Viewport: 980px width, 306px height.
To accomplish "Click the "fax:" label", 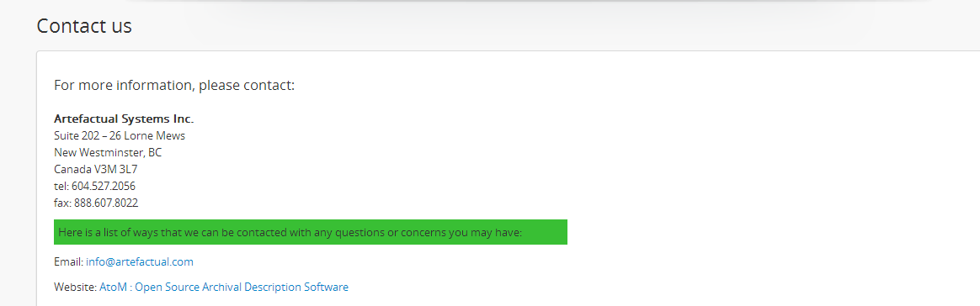I will [x=62, y=203].
